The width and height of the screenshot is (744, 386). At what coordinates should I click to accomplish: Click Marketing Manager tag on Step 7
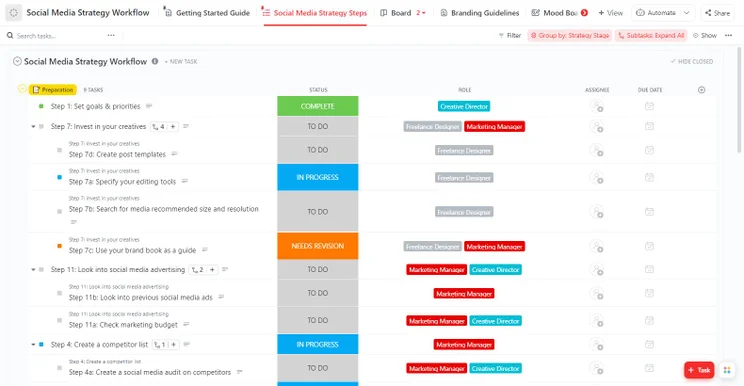click(494, 127)
